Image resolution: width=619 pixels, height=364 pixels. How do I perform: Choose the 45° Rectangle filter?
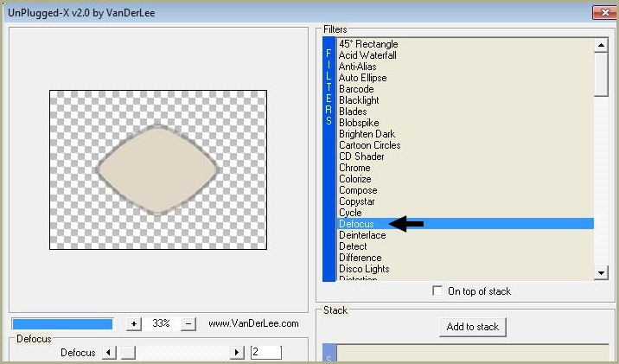click(368, 44)
